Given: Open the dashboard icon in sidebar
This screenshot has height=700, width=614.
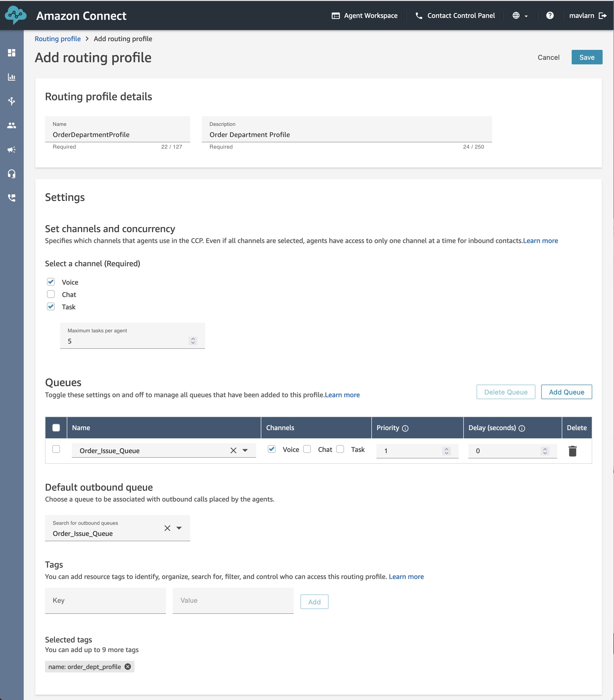Looking at the screenshot, I should click(12, 53).
